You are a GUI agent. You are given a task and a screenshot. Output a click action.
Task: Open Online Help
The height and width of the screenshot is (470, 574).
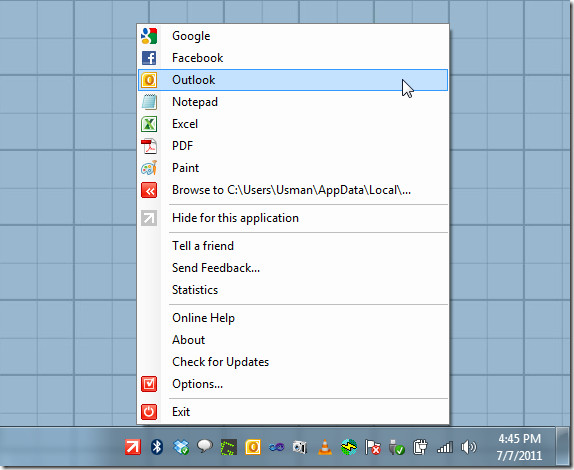[x=293, y=318]
